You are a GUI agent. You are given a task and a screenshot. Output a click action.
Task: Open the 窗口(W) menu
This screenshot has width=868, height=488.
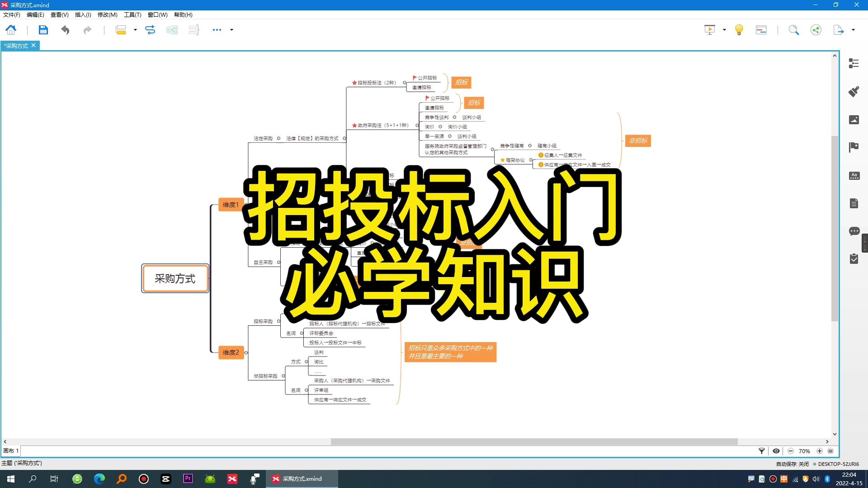coord(157,14)
